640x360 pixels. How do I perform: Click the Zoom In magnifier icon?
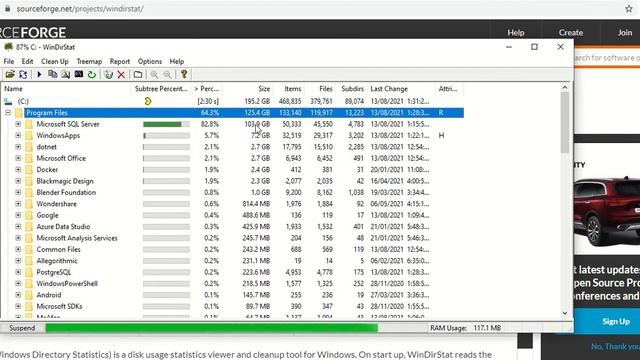(x=154, y=74)
